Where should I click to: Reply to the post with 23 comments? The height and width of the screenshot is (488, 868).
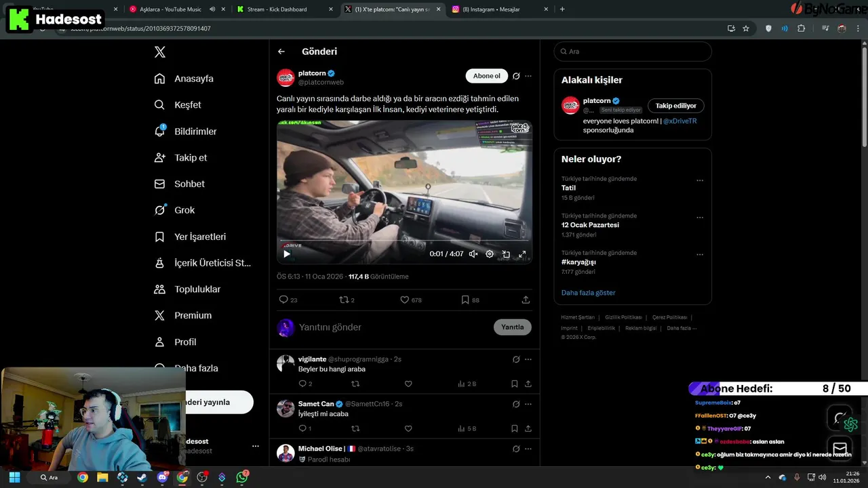(288, 300)
